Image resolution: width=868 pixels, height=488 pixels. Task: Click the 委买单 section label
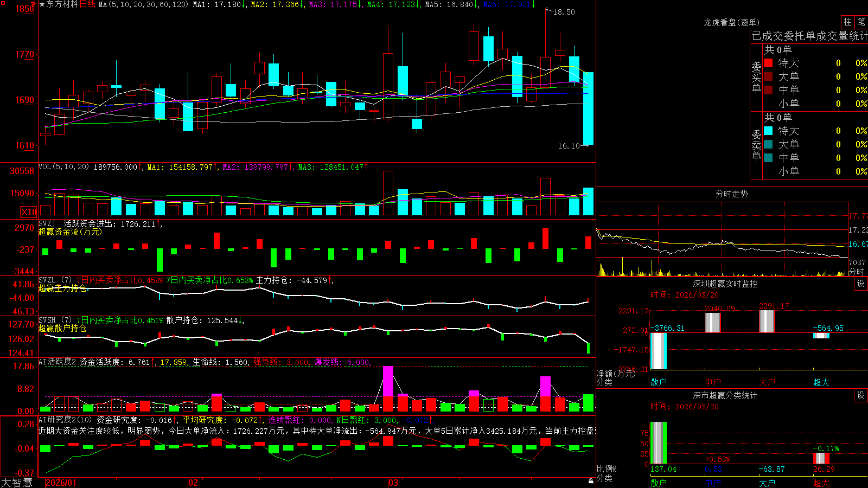point(756,77)
